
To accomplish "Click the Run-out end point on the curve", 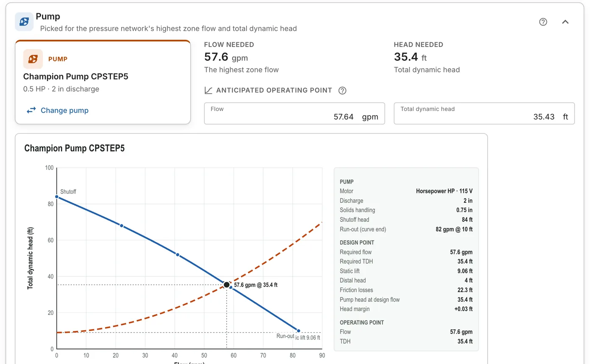I will [298, 331].
